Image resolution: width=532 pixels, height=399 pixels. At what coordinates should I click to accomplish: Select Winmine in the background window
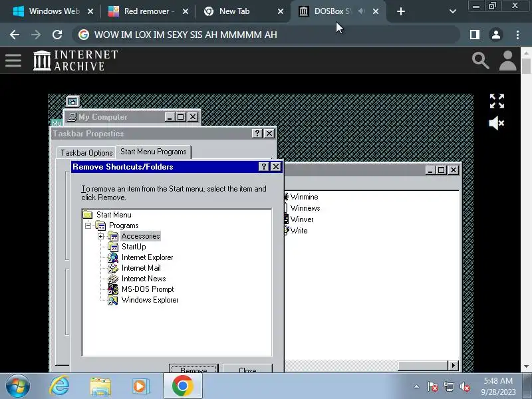pos(304,197)
